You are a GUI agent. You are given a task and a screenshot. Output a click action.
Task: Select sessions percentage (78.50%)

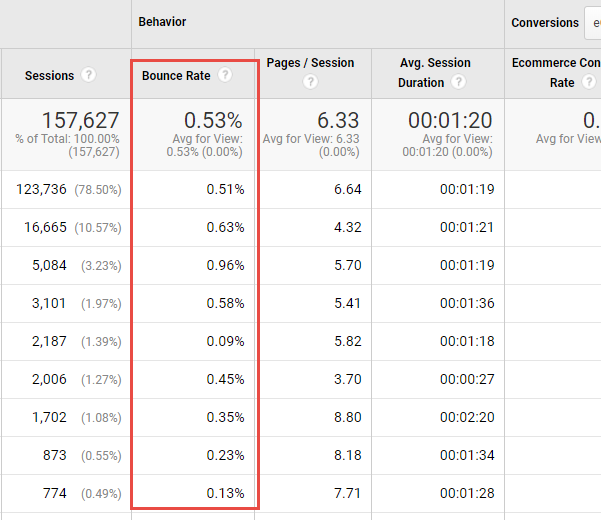tap(98, 190)
